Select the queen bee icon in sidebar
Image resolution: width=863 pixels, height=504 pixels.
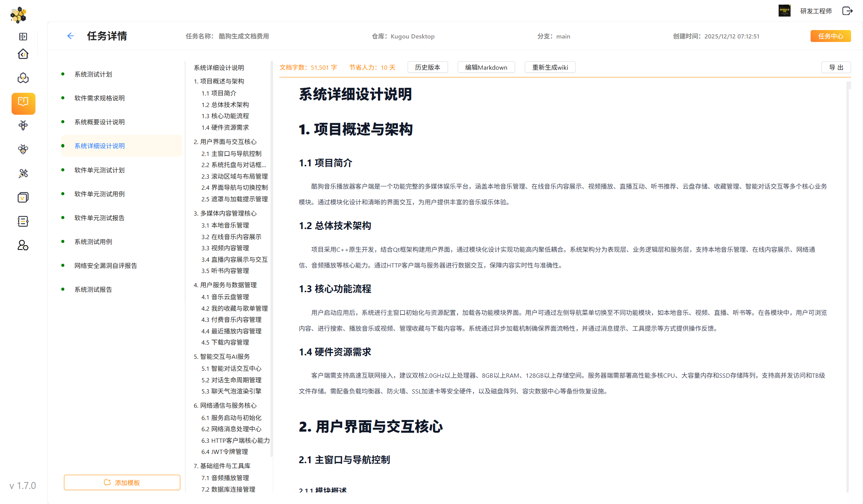coord(23,149)
